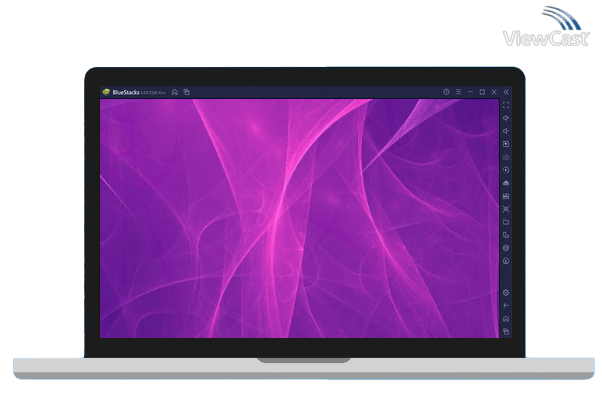Open the multi-instance icon in the sidebar

click(506, 235)
